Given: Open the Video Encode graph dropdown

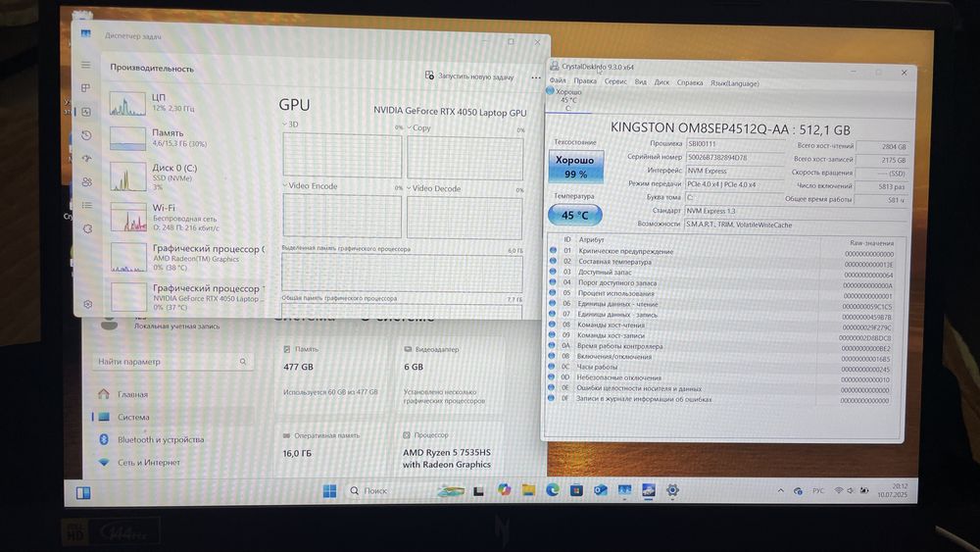Looking at the screenshot, I should click(x=310, y=185).
